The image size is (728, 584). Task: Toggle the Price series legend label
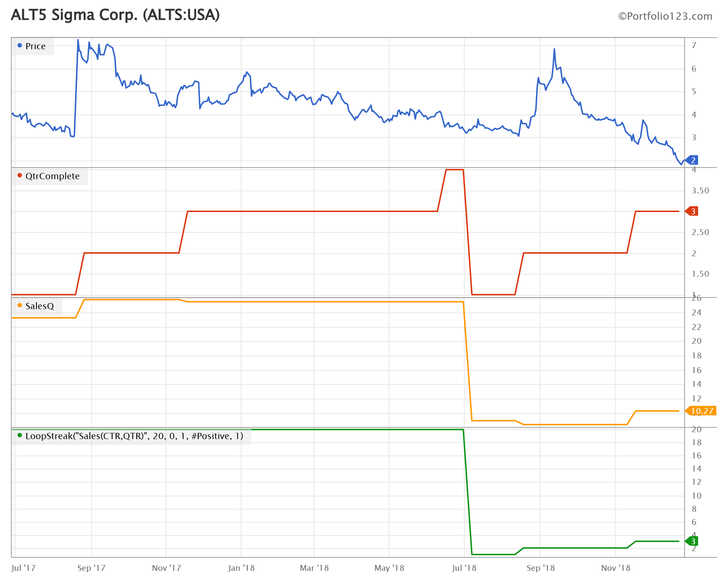35,46
